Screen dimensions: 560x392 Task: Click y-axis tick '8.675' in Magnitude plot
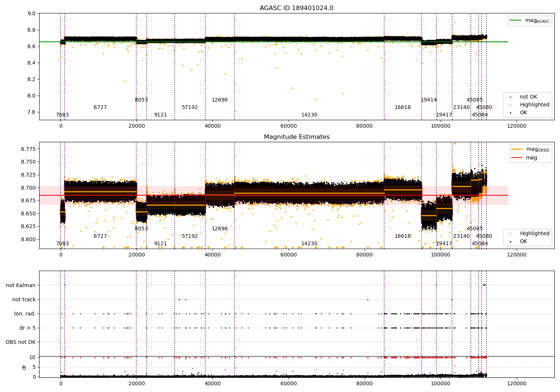point(29,200)
